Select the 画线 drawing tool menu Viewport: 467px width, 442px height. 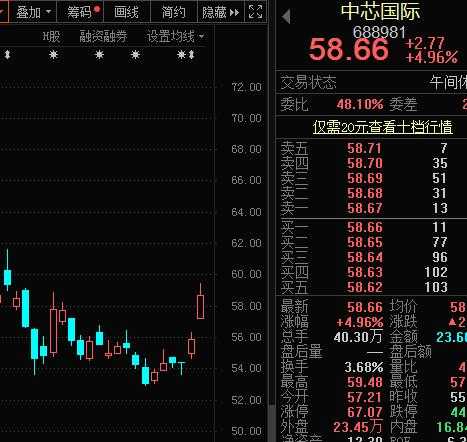[126, 12]
